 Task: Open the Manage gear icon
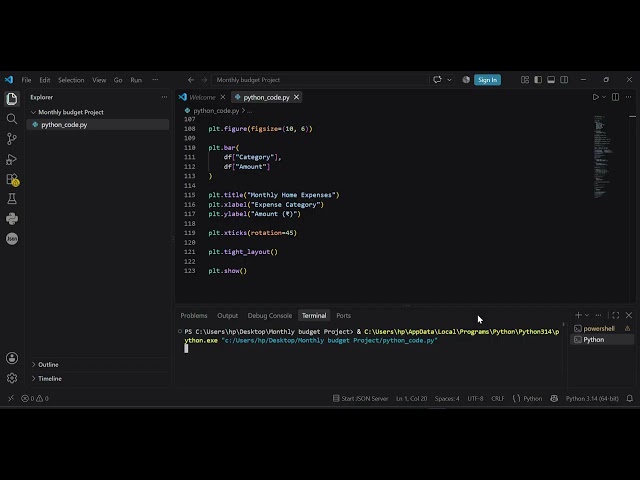(12, 378)
